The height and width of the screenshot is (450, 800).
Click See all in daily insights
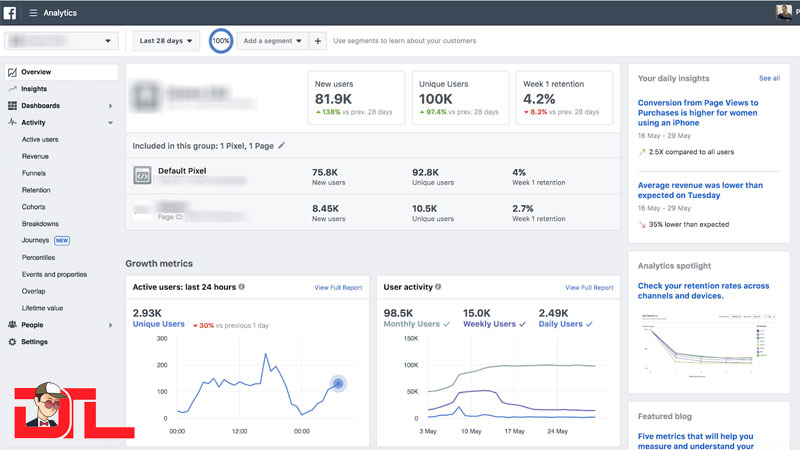769,78
